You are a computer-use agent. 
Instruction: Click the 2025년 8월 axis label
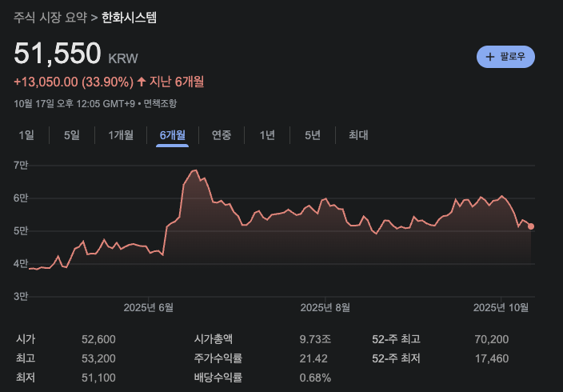pos(325,307)
